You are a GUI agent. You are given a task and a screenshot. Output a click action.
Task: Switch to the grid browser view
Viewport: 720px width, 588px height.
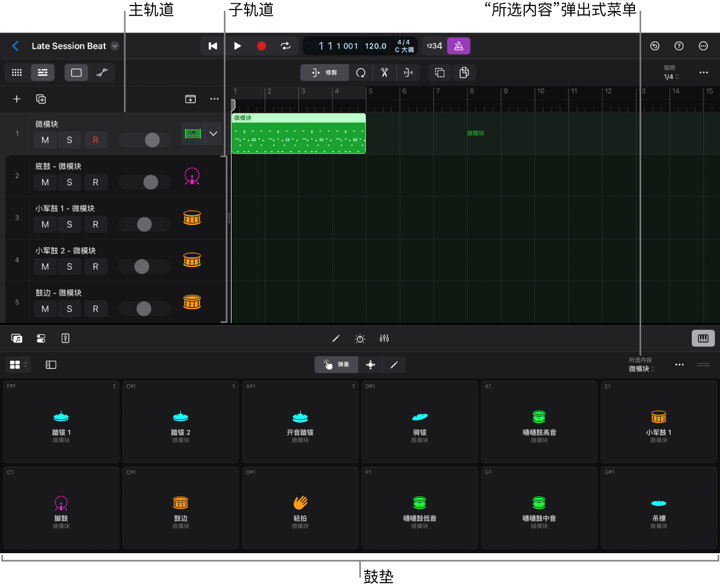(x=17, y=72)
